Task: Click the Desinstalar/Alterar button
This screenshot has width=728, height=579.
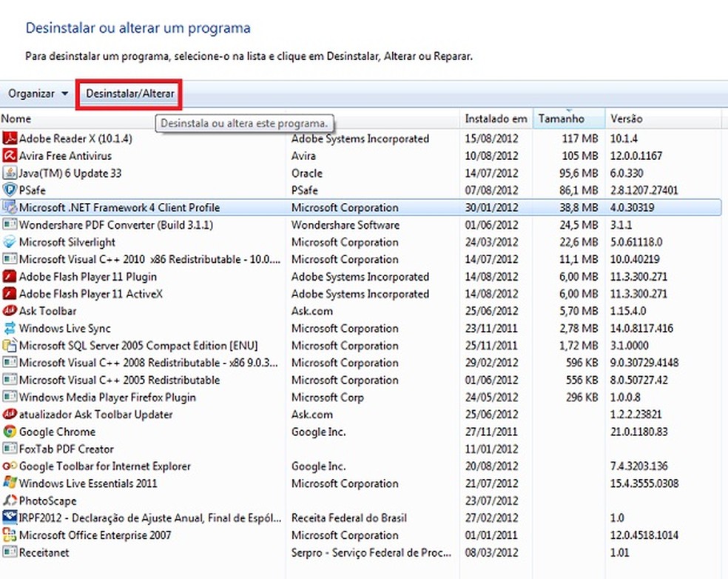Action: 130,94
